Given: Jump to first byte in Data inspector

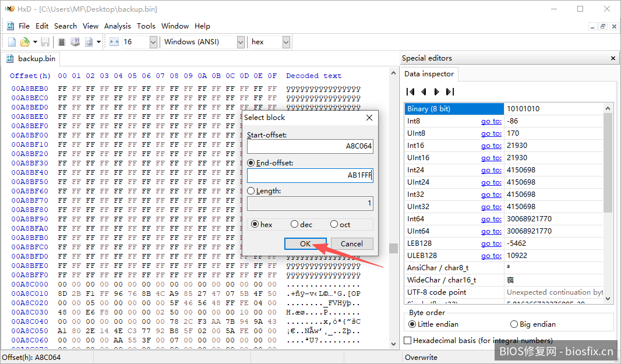Looking at the screenshot, I should [x=410, y=91].
